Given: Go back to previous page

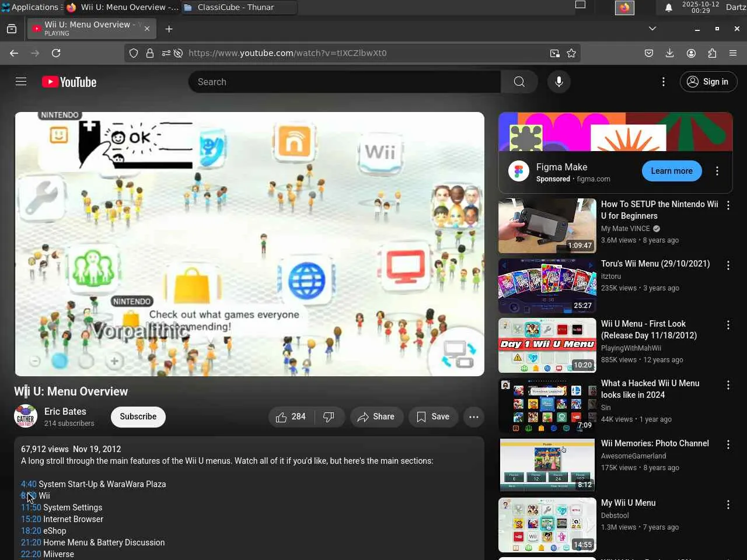Looking at the screenshot, I should (x=14, y=53).
